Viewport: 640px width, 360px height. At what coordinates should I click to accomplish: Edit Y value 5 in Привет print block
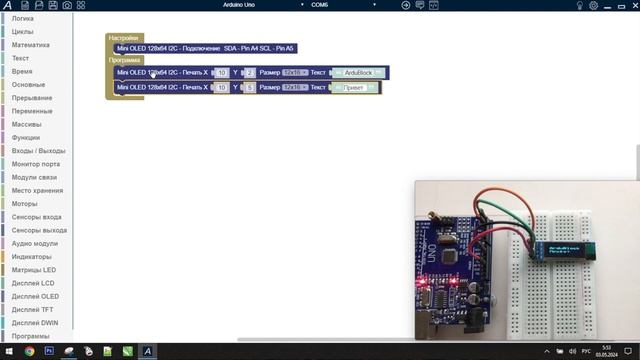[250, 87]
